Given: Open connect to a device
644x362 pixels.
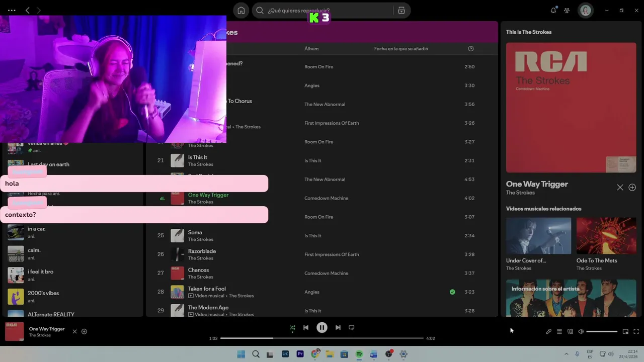Looking at the screenshot, I should coord(570,331).
